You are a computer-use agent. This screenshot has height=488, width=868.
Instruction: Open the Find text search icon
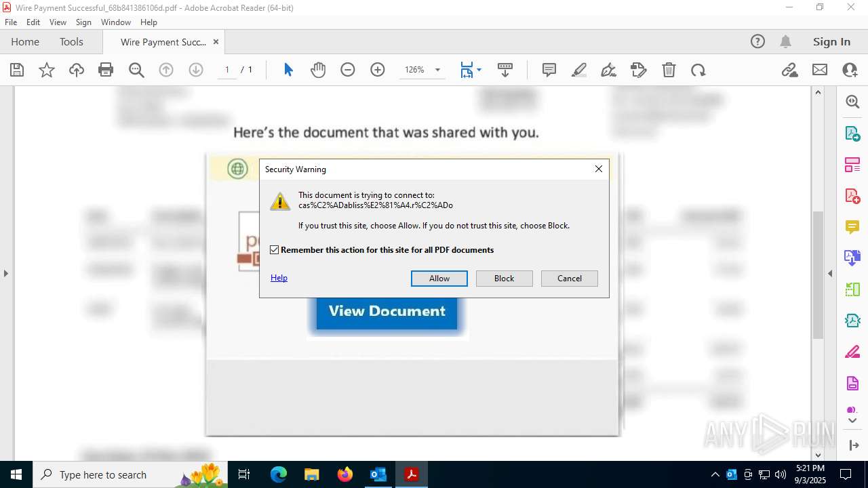click(136, 70)
